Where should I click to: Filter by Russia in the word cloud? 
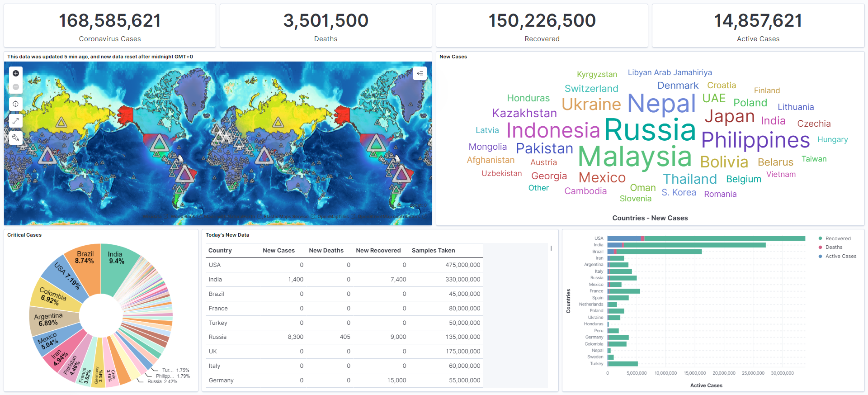650,130
